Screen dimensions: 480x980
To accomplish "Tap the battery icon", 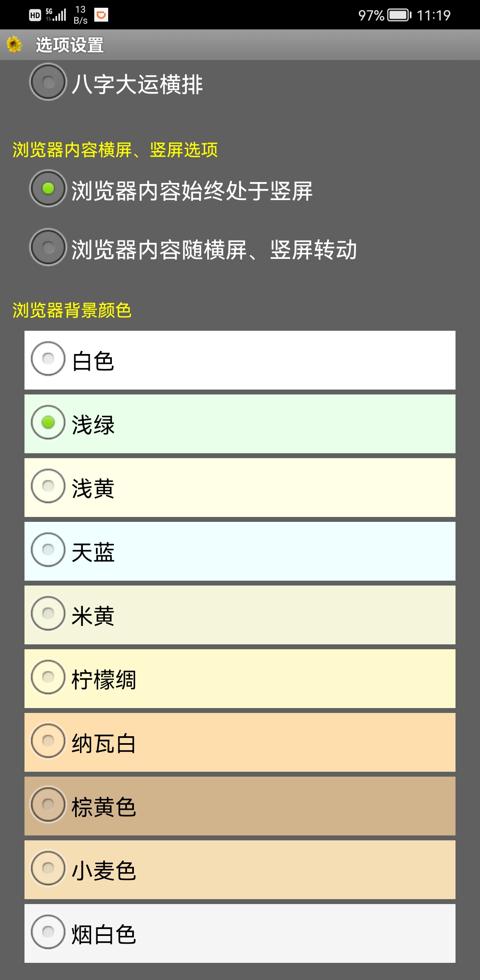I will coord(399,16).
